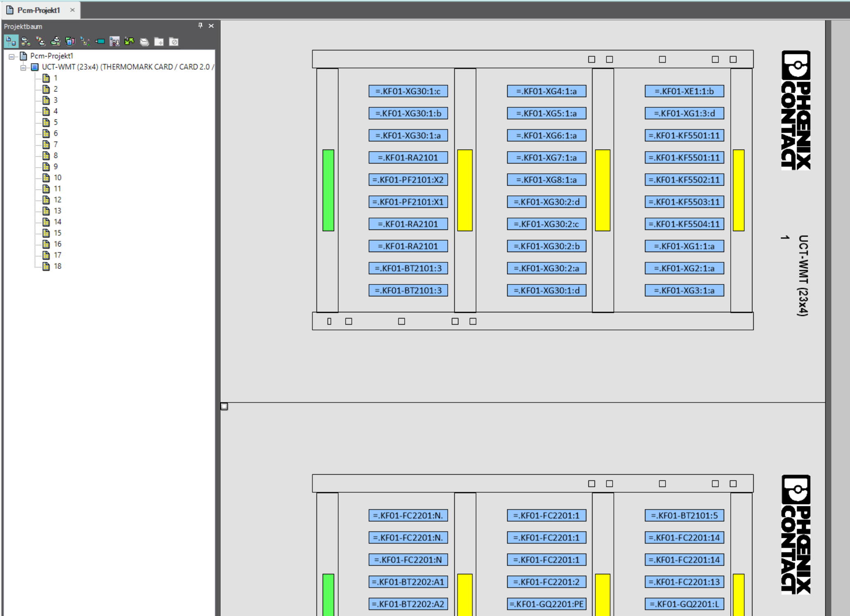Screen dimensions: 850x616
Task: Click the grey printer icon in Projektbaum toolbar
Action: (x=144, y=41)
